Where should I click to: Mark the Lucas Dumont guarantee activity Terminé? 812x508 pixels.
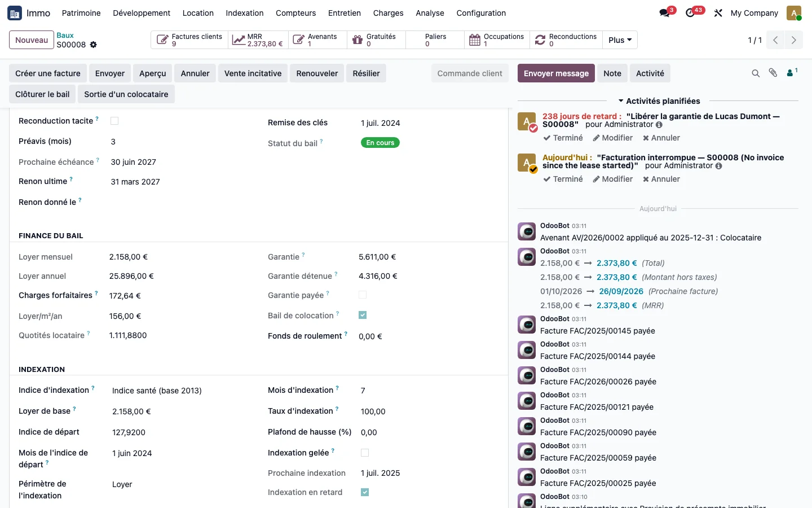tap(563, 138)
